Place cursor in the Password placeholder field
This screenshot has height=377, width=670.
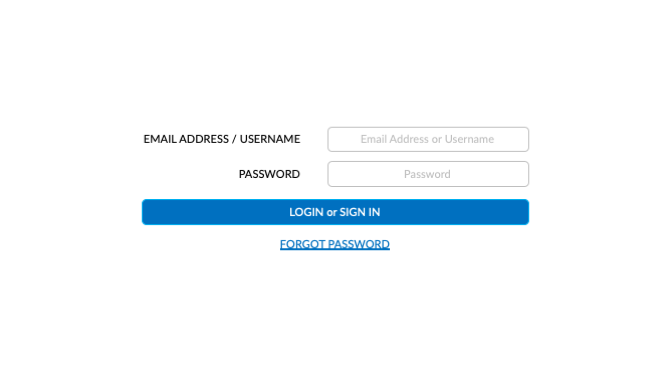[428, 174]
